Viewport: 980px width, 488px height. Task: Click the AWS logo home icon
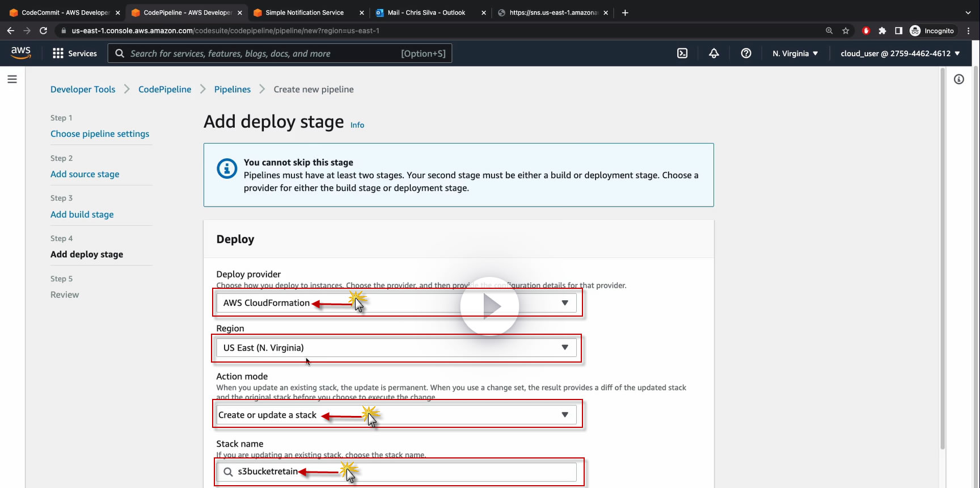[x=21, y=53]
